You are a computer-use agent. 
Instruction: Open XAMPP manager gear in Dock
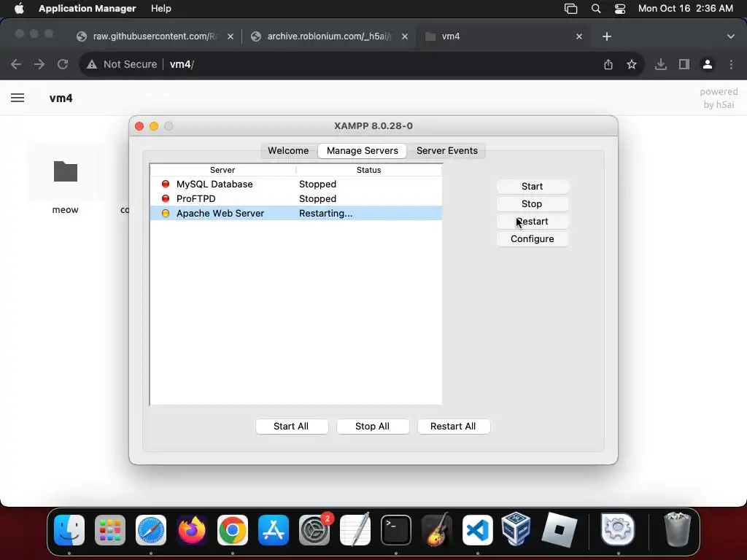[x=618, y=529]
